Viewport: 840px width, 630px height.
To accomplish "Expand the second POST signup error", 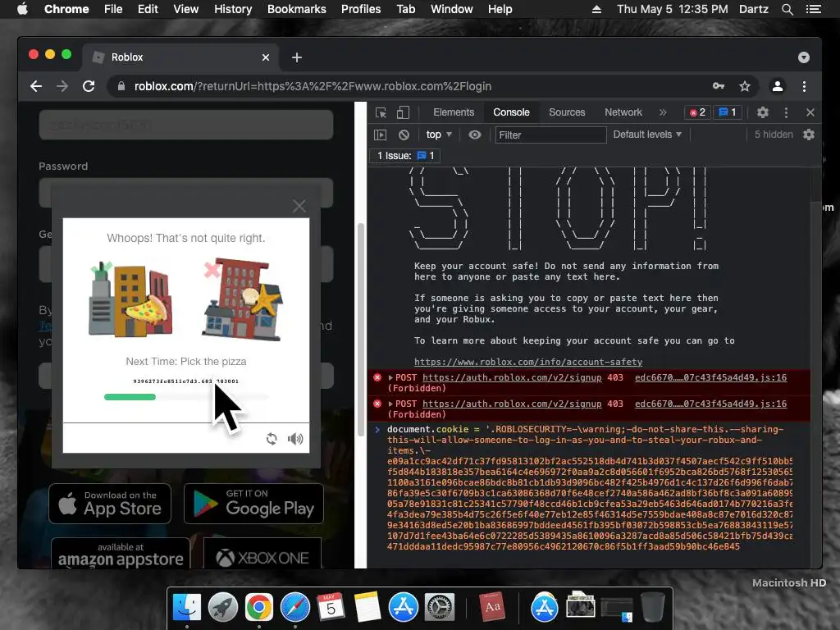I will (390, 404).
